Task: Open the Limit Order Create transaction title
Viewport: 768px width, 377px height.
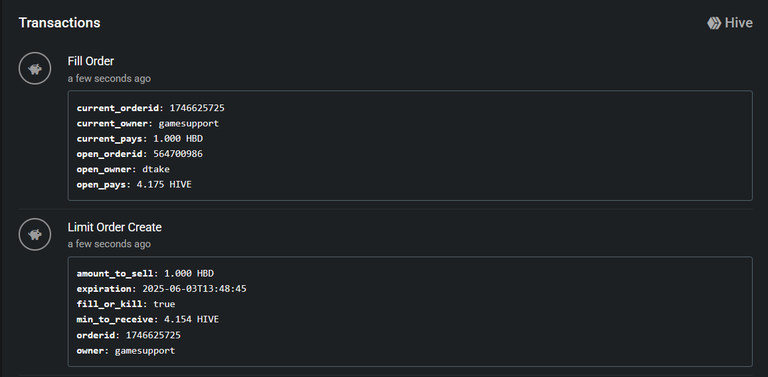Action: point(115,227)
